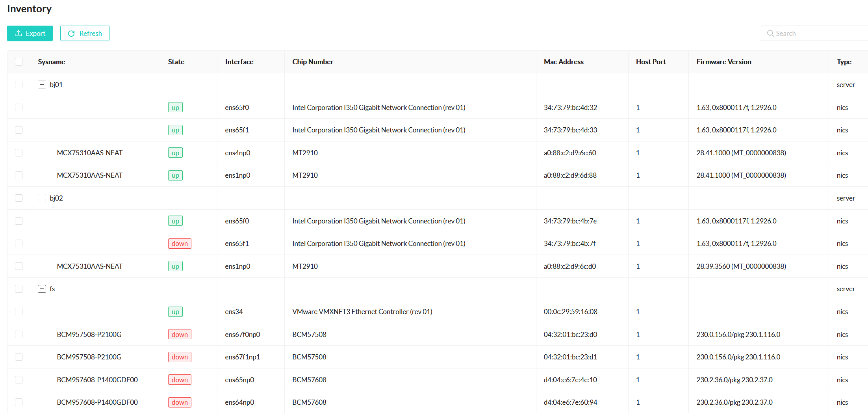Collapse the bj02 server group

tap(42, 198)
